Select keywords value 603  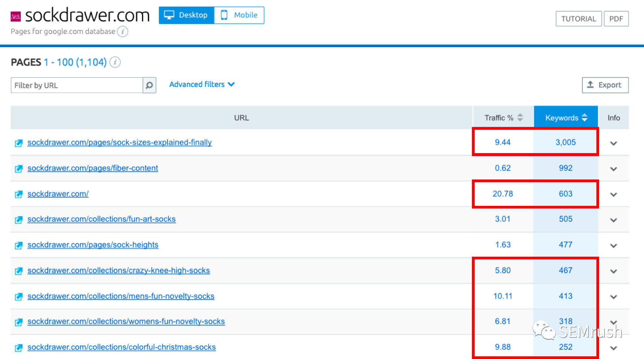coord(565,194)
